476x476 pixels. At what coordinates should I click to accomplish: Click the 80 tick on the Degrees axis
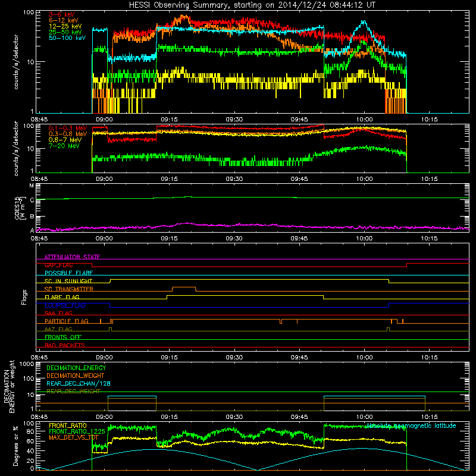(x=31, y=431)
